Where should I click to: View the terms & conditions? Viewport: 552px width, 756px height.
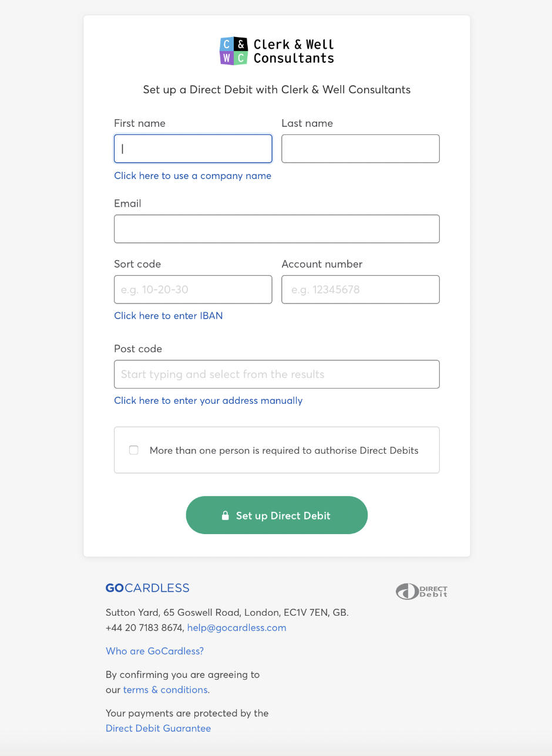point(165,690)
